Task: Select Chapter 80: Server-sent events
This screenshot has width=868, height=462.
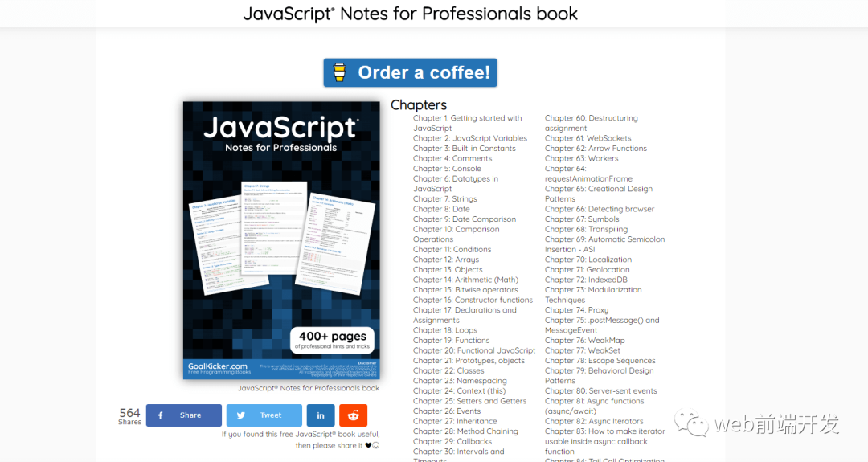Action: (600, 390)
